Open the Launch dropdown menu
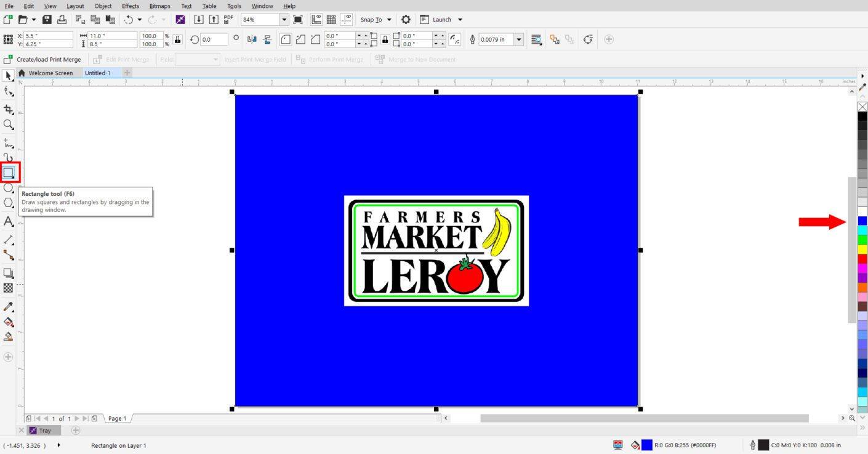868x454 pixels. [459, 19]
